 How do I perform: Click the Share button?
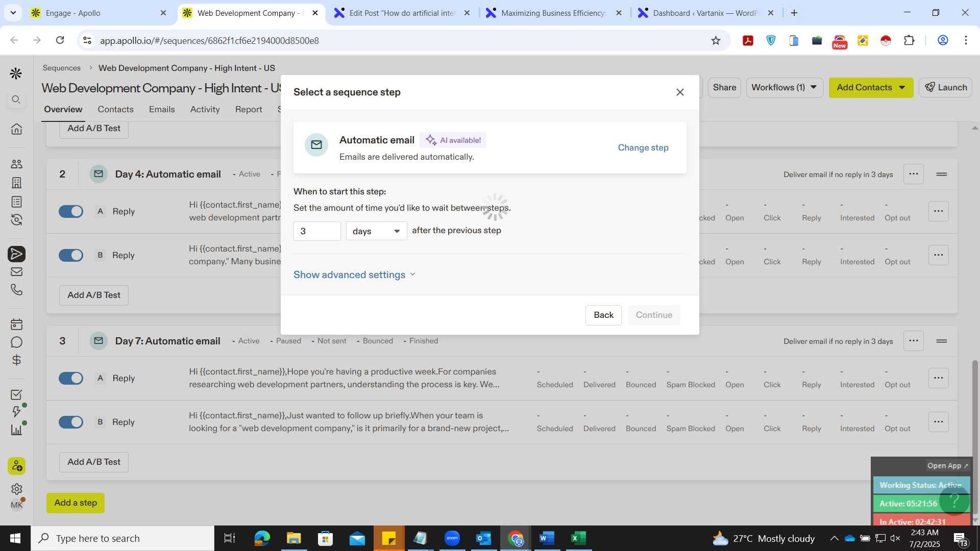point(724,88)
